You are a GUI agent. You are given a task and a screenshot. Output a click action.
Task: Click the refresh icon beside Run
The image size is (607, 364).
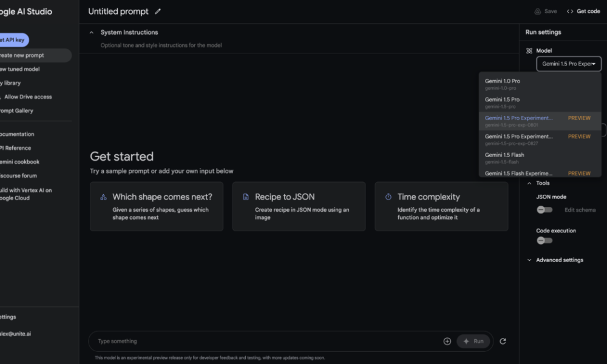[503, 342]
